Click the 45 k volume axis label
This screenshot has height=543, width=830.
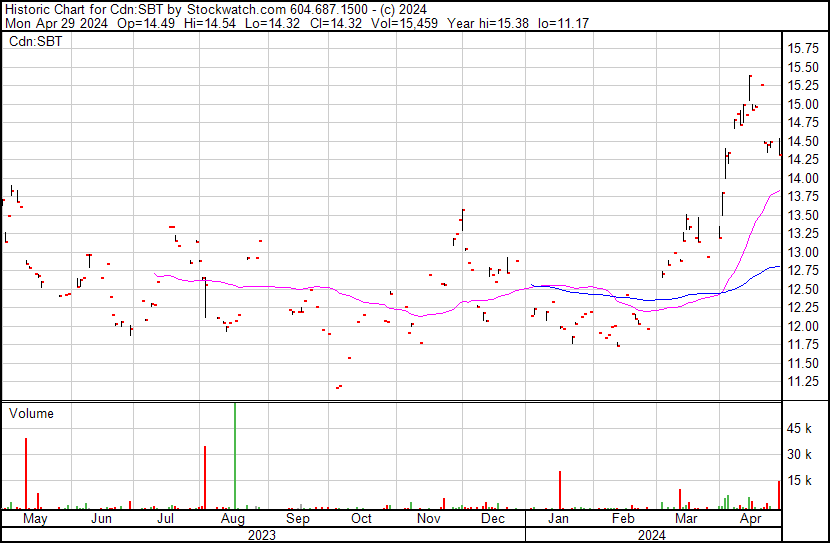[x=800, y=429]
